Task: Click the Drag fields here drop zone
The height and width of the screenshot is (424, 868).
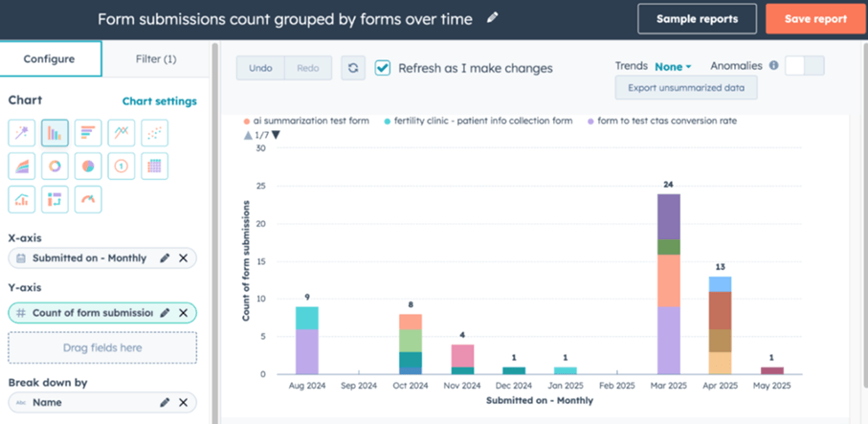Action: tap(102, 347)
